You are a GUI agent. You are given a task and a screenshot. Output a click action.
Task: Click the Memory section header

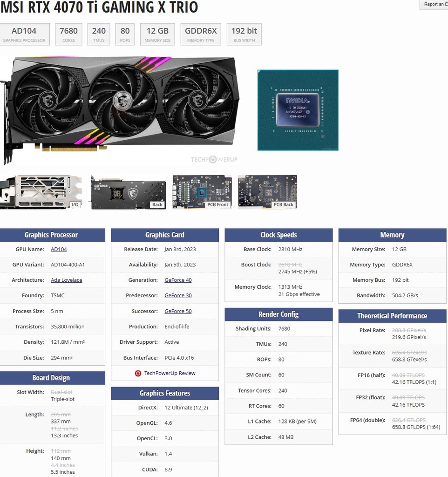392,235
